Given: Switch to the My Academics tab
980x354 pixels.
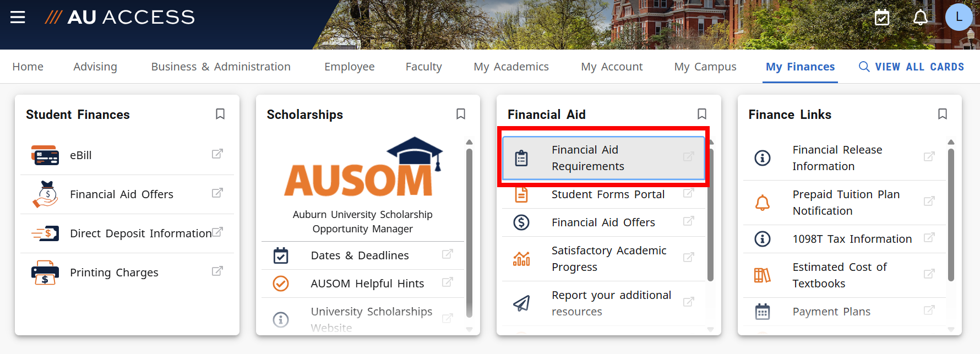Looking at the screenshot, I should [x=511, y=66].
